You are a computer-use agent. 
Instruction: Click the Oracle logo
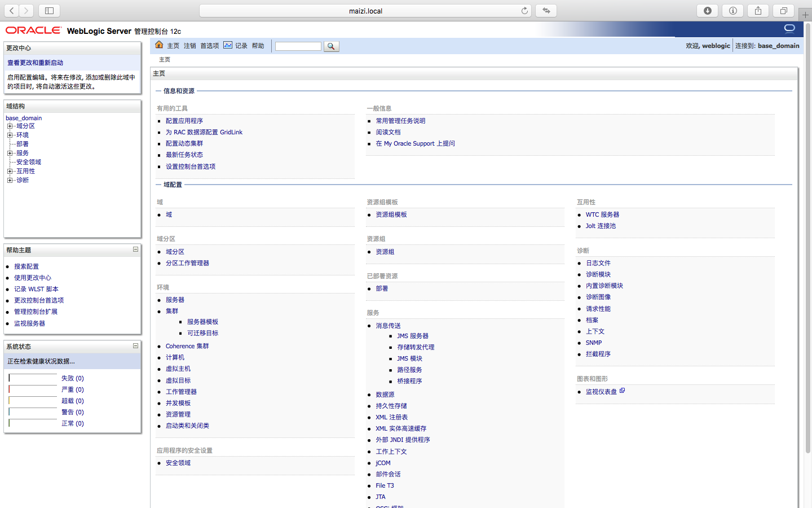pos(33,30)
